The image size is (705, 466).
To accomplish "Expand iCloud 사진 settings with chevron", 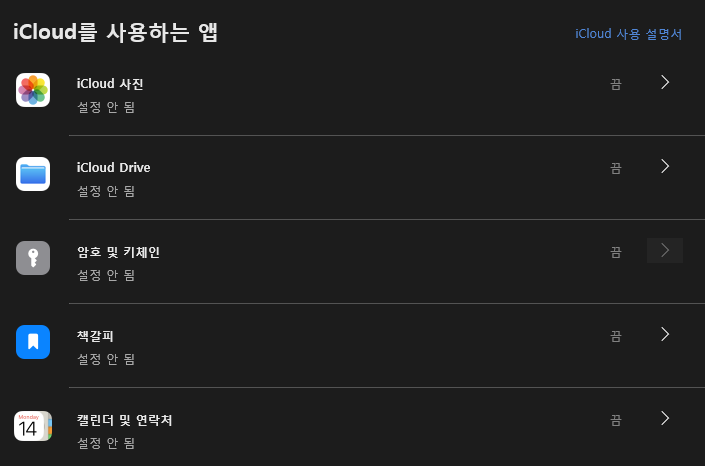I will click(665, 82).
